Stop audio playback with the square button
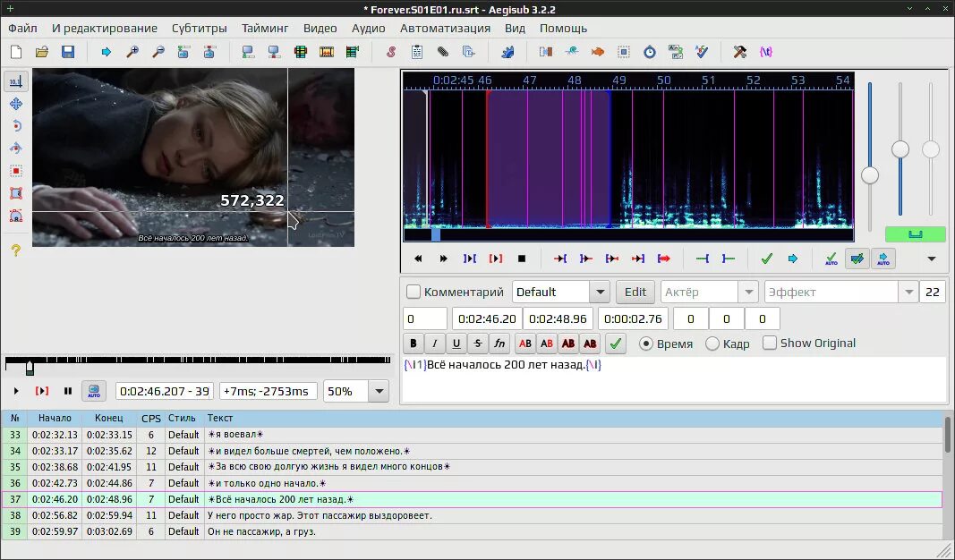This screenshot has width=955, height=560. [522, 259]
